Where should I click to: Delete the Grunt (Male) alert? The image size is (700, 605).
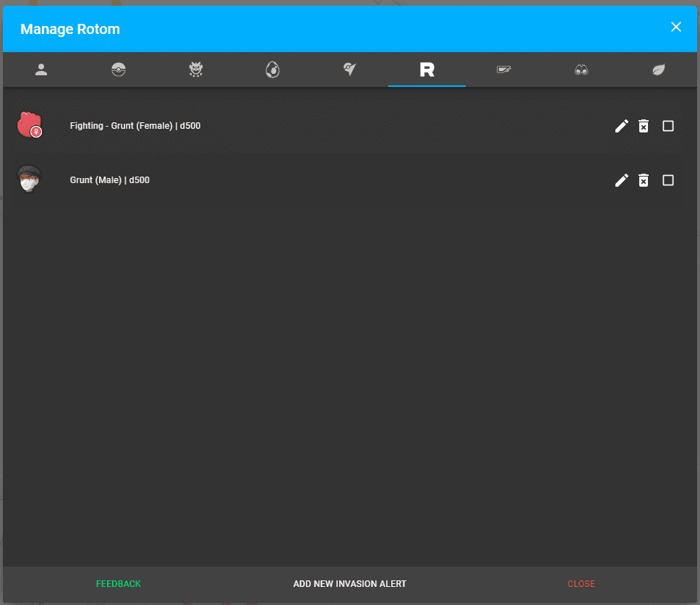click(644, 180)
